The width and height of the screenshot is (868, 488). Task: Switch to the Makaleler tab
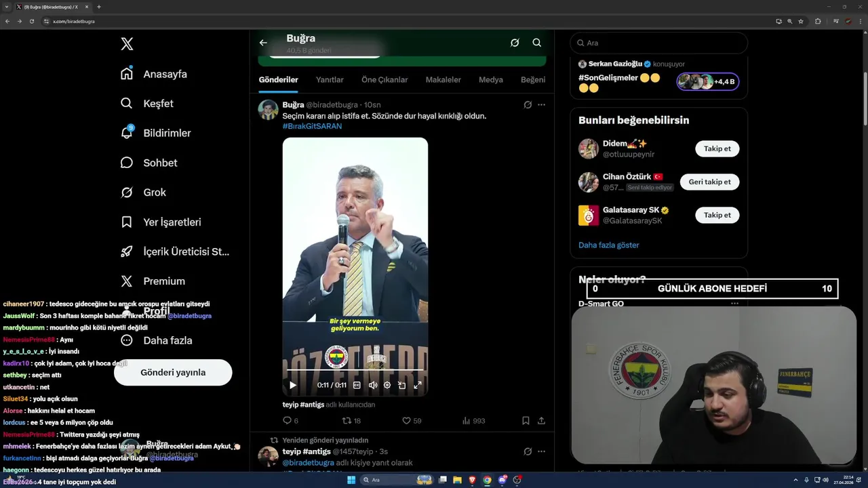click(x=443, y=80)
